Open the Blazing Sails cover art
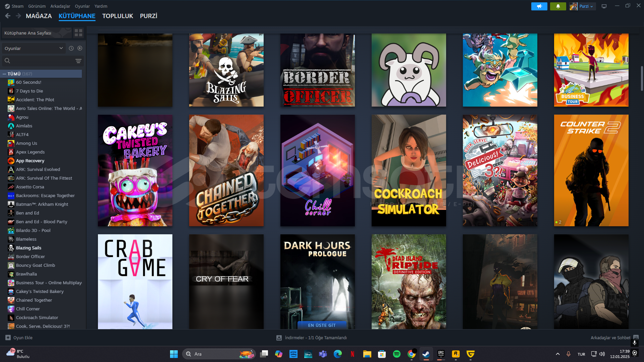The height and width of the screenshot is (362, 644). (226, 70)
